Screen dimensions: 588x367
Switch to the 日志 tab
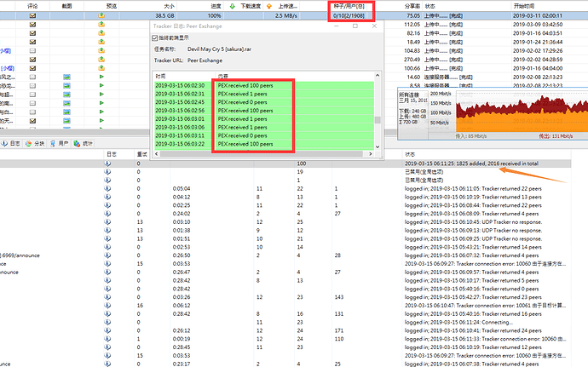coord(11,145)
